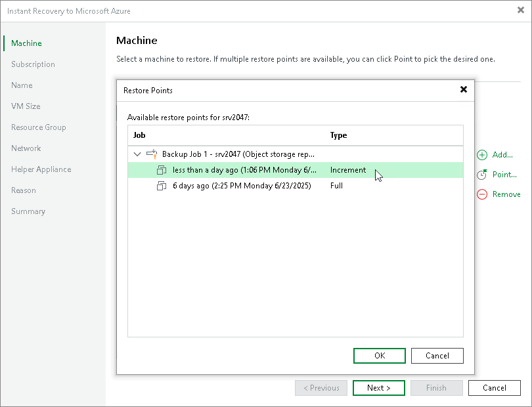
Task: Open the Point... restore point link
Action: click(x=504, y=175)
